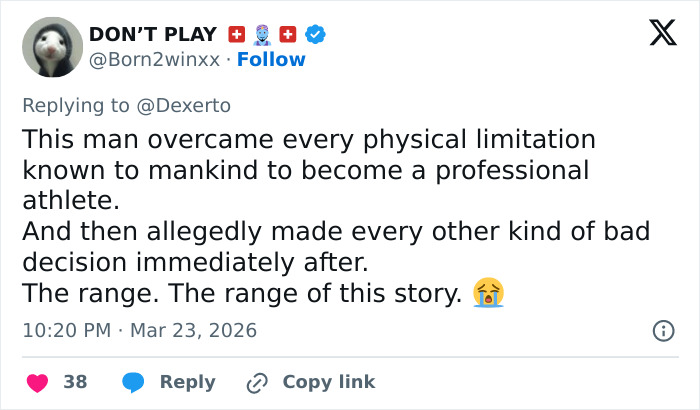Click the Copy link text label

coord(329,382)
